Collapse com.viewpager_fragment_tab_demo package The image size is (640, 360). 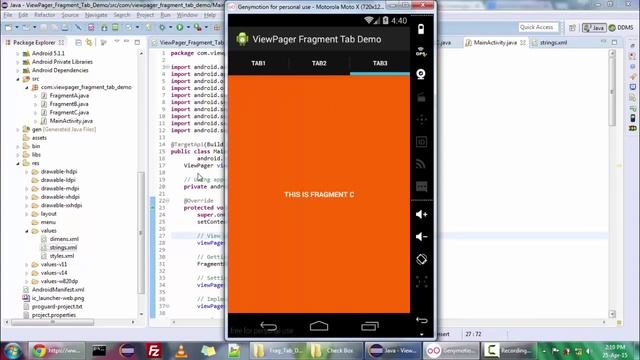27,87
